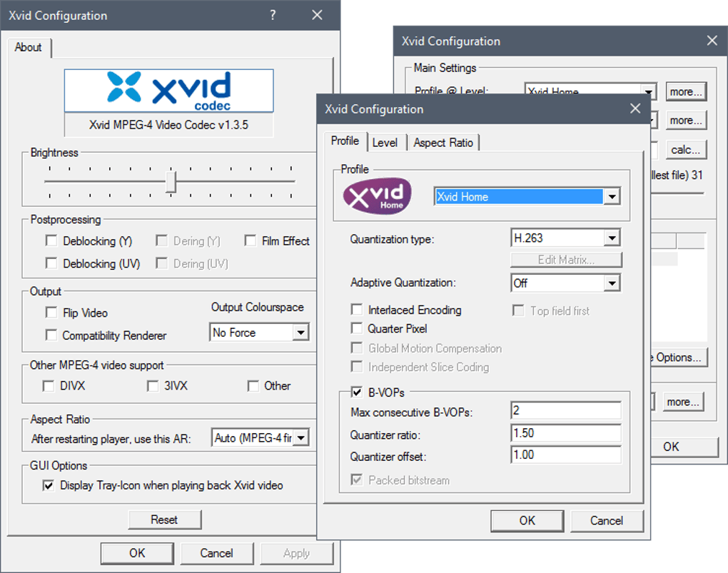Screen dimensions: 728x573
Task: Open the Aspect Ratio Auto dropdown
Action: pyautogui.click(x=301, y=438)
